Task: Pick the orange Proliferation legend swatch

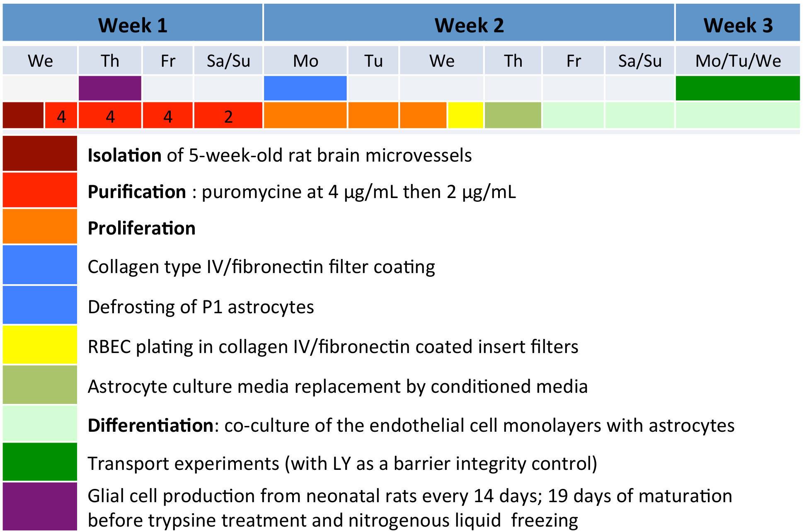Action: [40, 227]
